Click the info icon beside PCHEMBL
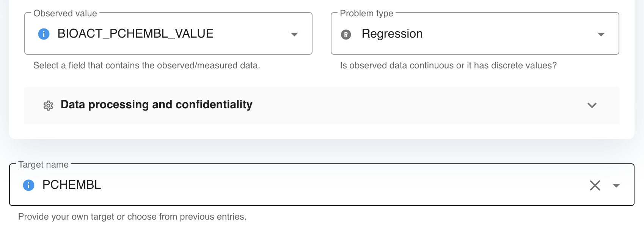The width and height of the screenshot is (644, 231). tap(29, 185)
